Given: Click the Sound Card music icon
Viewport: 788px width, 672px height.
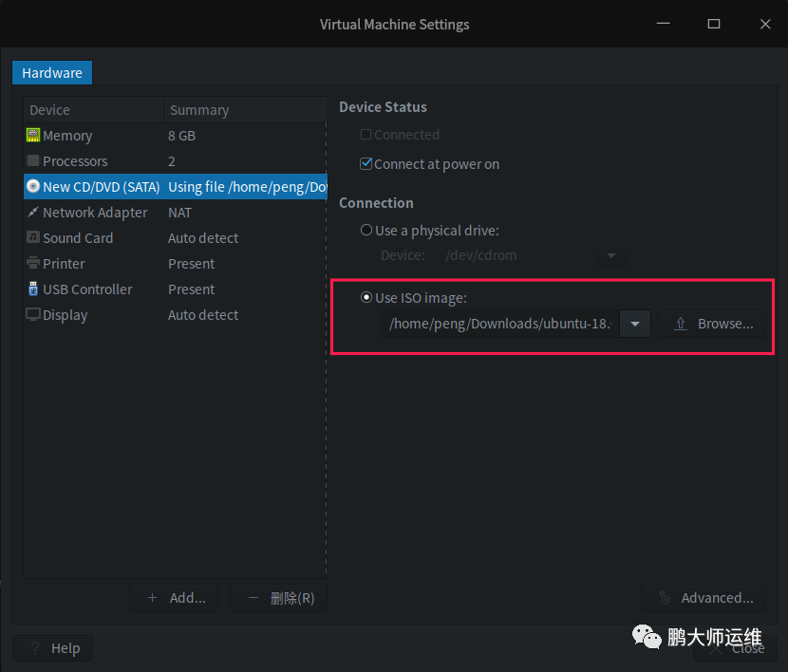Looking at the screenshot, I should (33, 238).
